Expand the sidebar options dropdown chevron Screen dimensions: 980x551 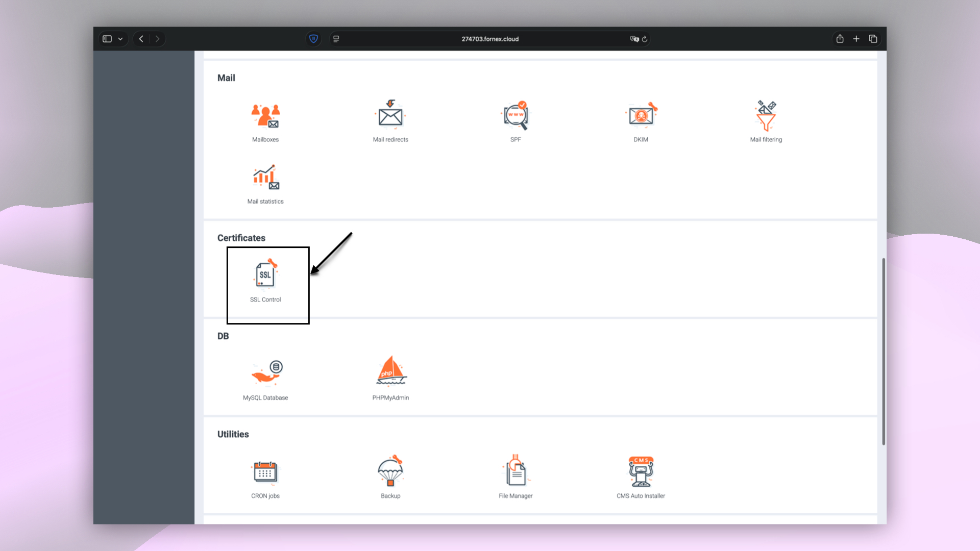pos(120,39)
